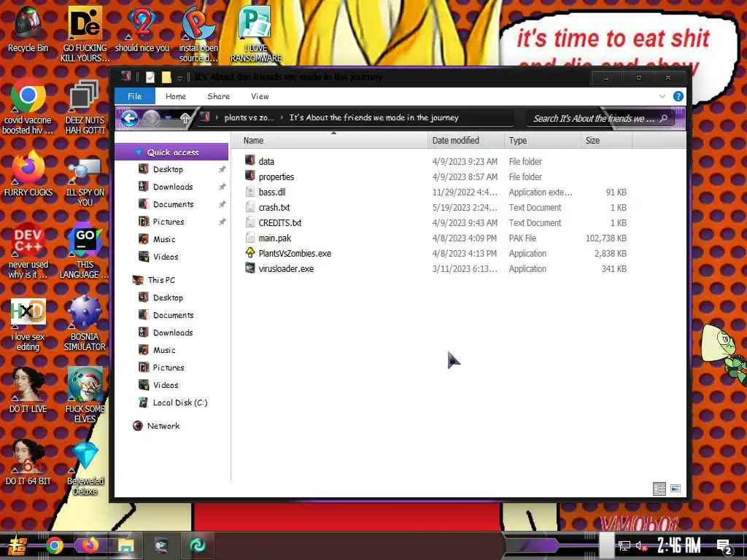Switch to File Explorer in the taskbar
747x560 pixels.
125,545
